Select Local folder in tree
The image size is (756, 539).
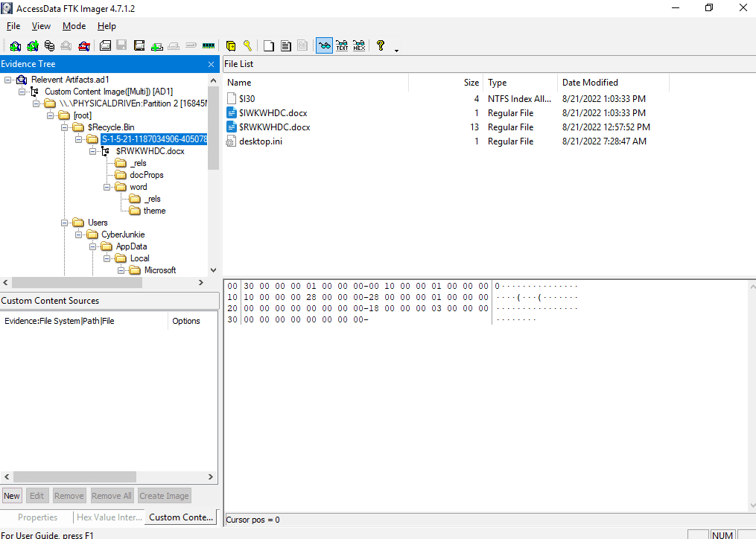coord(140,258)
